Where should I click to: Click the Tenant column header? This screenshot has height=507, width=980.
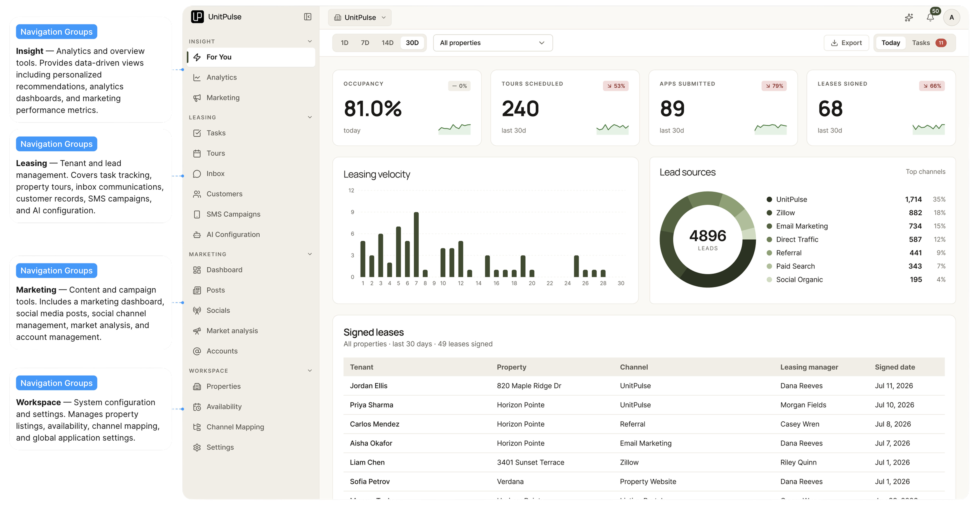pyautogui.click(x=361, y=367)
